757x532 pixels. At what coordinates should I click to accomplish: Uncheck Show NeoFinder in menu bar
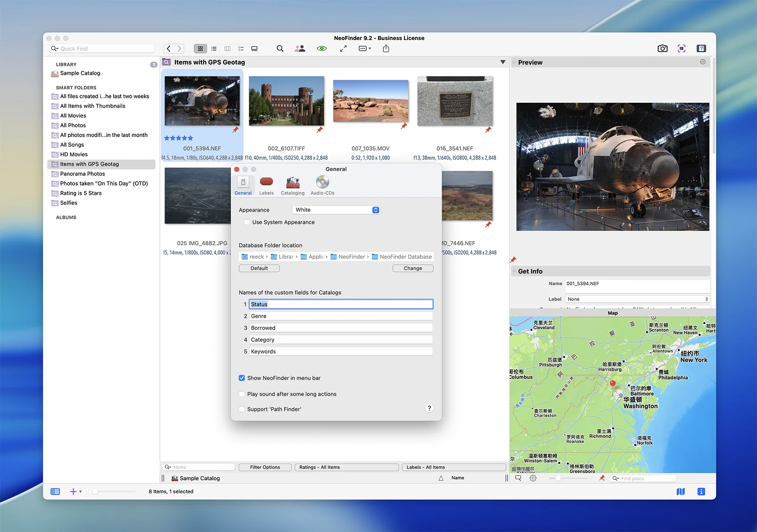pyautogui.click(x=242, y=378)
